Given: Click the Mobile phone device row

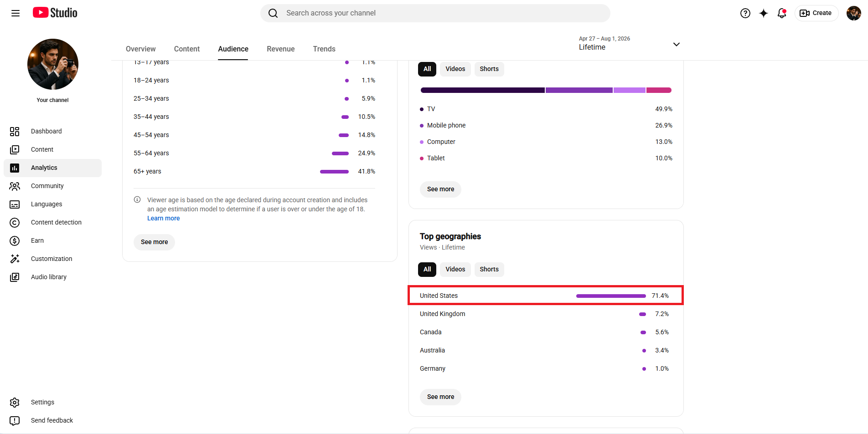Looking at the screenshot, I should 546,126.
